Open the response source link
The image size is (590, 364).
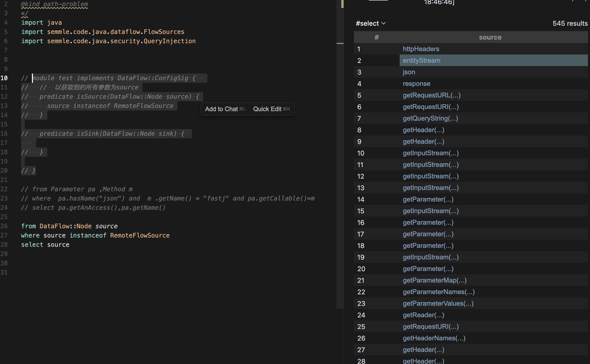pyautogui.click(x=416, y=84)
